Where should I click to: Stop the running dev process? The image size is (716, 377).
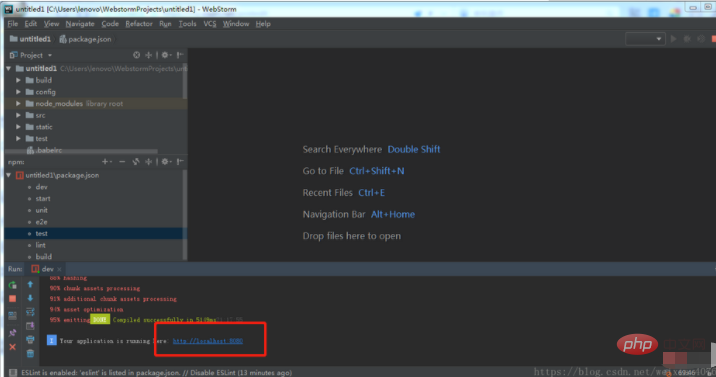tap(12, 298)
